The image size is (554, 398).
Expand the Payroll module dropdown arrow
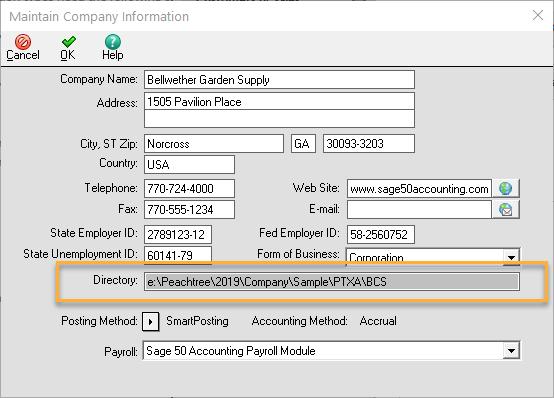[511, 351]
